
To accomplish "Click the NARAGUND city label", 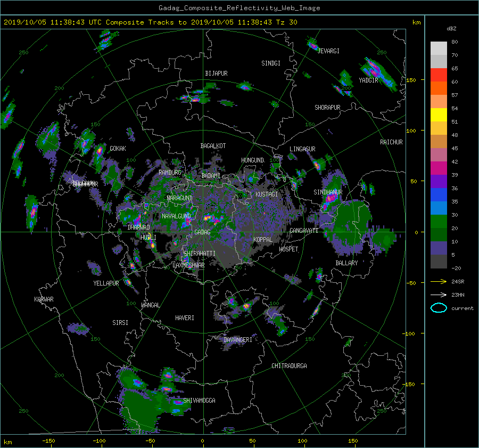I will tap(180, 198).
